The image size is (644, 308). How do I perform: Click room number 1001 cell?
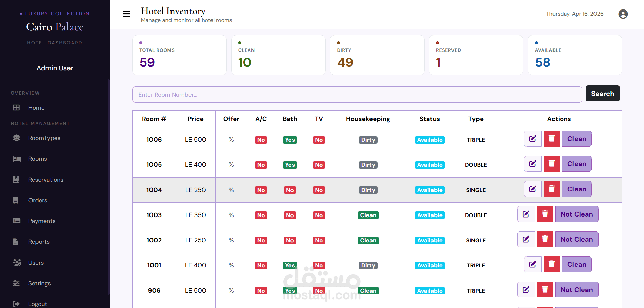(154, 265)
